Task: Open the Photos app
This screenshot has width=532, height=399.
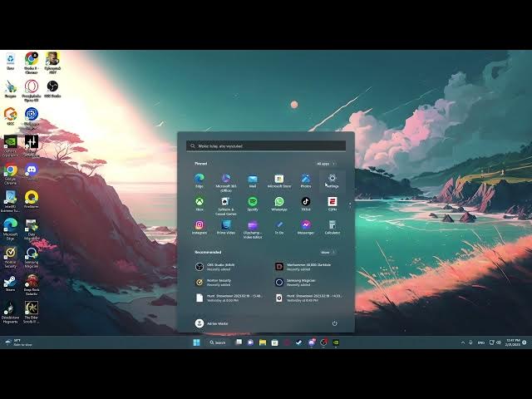Action: (305, 180)
